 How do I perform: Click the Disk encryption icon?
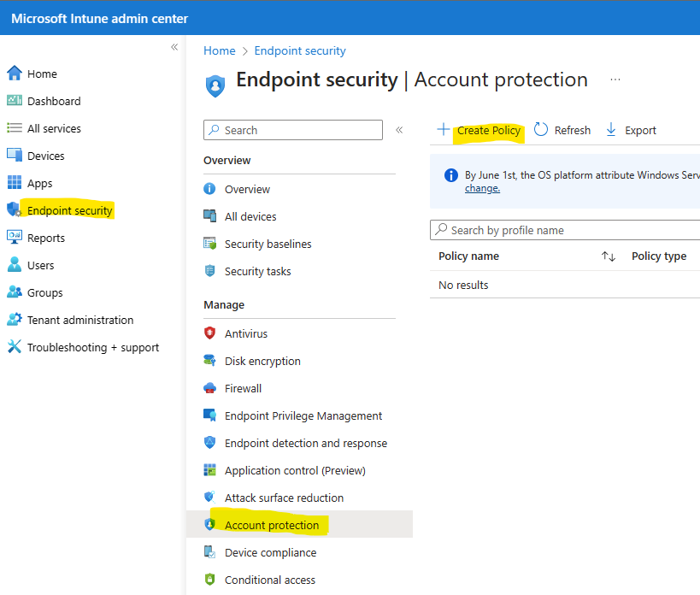[209, 360]
